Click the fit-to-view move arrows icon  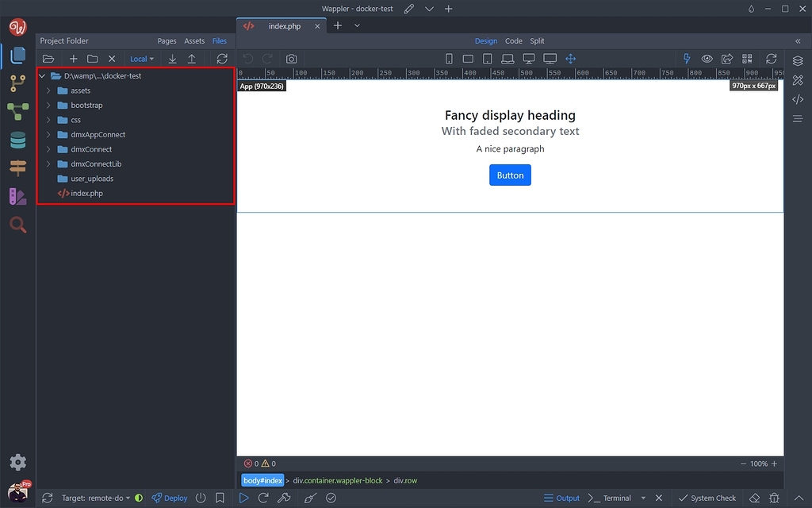(571, 59)
